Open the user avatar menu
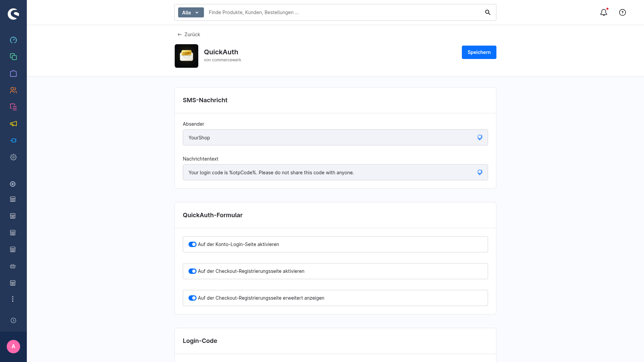644x362 pixels. (13, 347)
